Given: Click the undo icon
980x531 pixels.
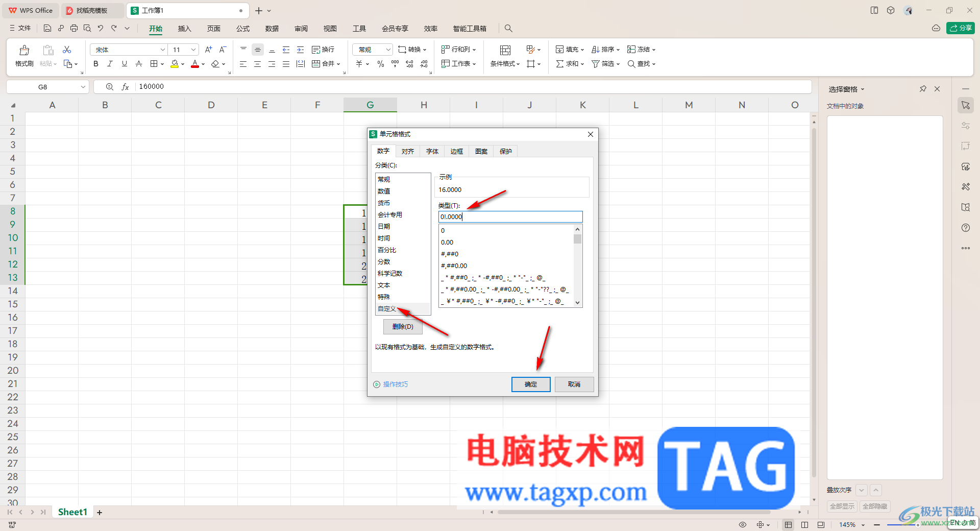Looking at the screenshot, I should pos(101,28).
